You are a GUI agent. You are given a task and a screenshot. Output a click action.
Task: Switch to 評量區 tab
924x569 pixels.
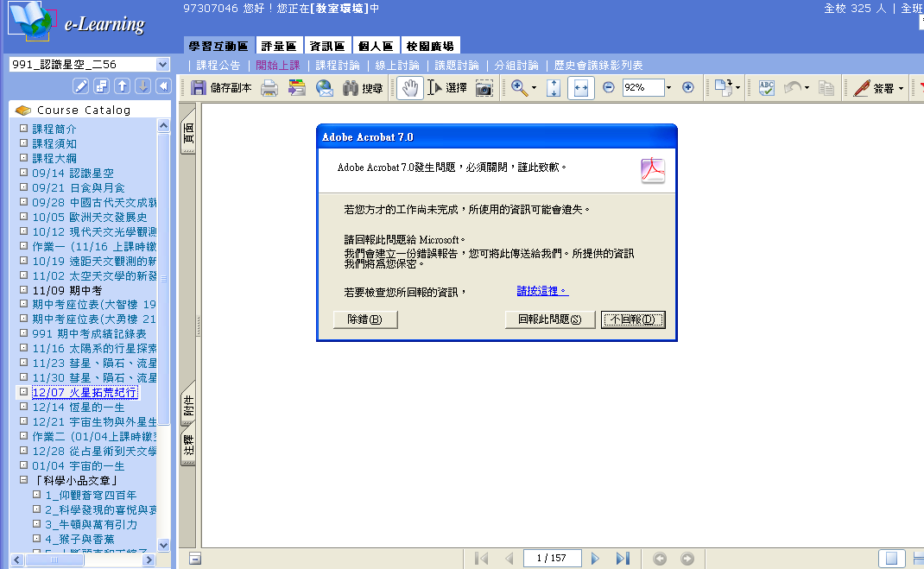(279, 46)
